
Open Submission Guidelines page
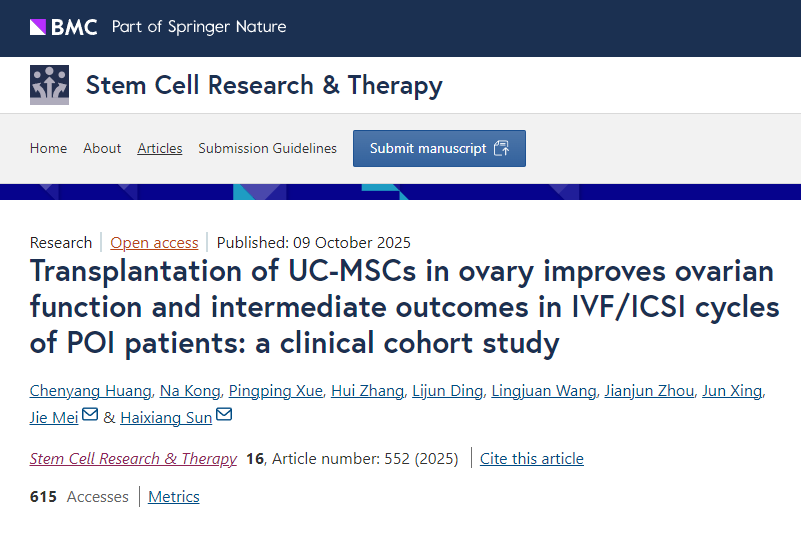[x=267, y=148]
